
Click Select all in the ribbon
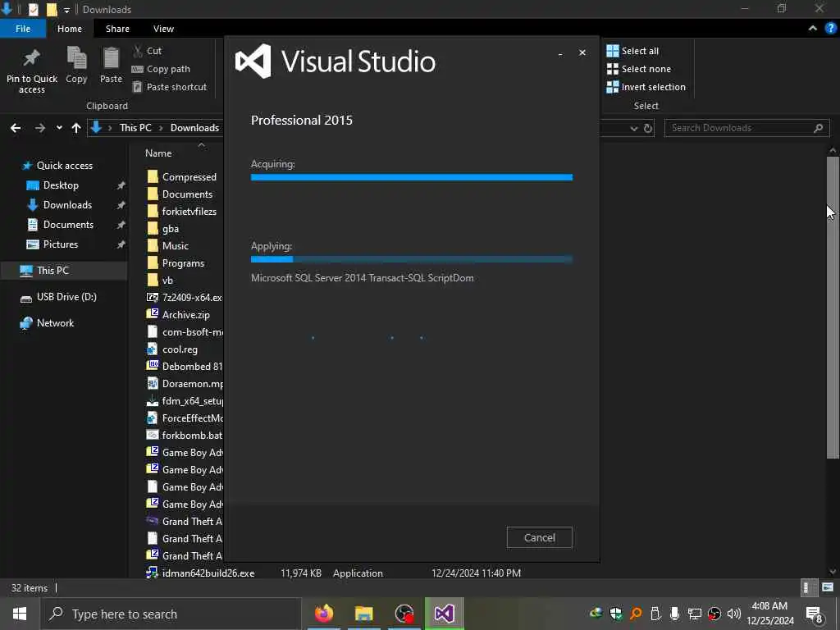coord(632,51)
